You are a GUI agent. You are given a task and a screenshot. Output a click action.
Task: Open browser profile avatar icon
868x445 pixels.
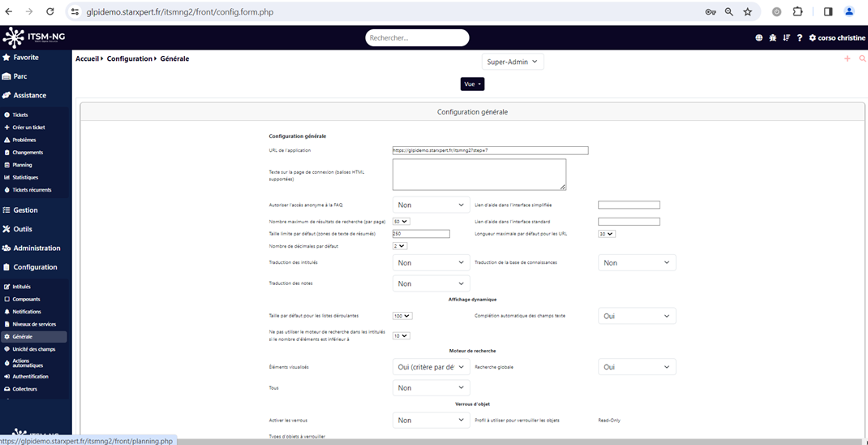tap(849, 11)
